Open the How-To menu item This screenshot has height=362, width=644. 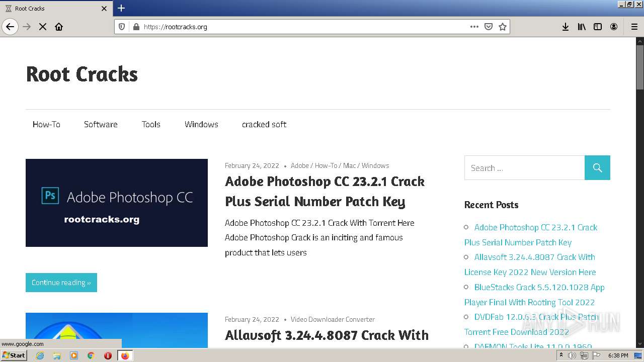(x=46, y=124)
